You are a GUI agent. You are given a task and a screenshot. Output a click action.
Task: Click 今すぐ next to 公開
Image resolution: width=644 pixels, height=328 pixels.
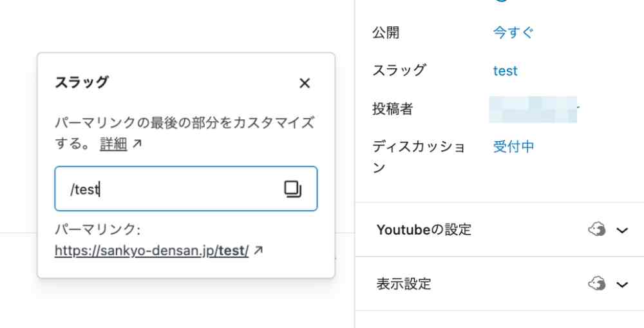(x=513, y=32)
